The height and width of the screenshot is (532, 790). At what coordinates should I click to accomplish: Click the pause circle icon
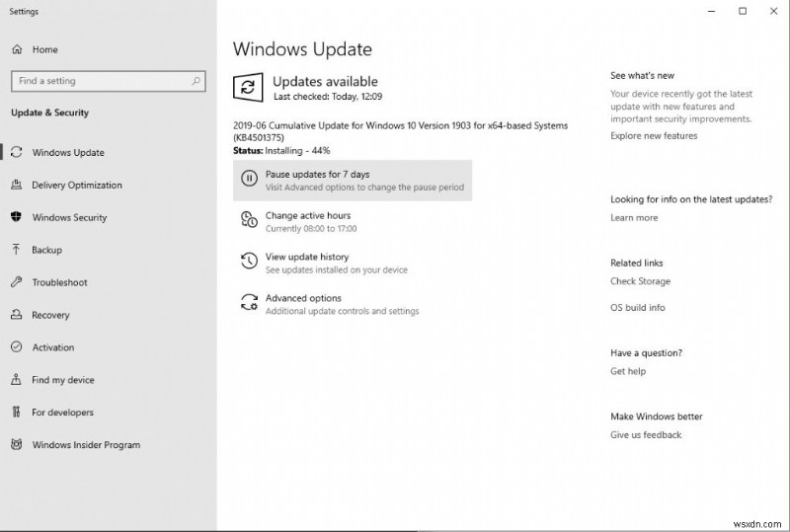[250, 179]
